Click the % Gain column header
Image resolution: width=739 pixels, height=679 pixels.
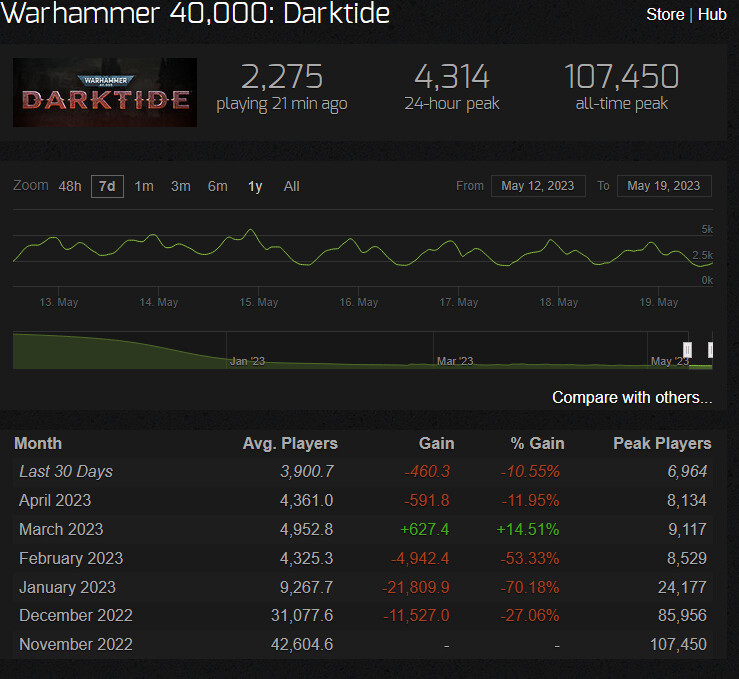point(537,443)
